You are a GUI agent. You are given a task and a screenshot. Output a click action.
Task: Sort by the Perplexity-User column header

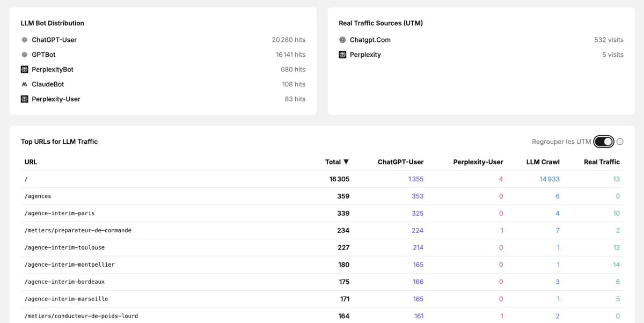coord(478,162)
